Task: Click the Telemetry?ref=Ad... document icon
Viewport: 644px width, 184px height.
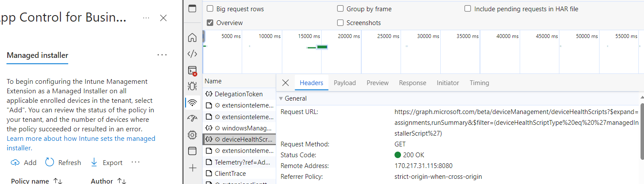Action: point(209,162)
